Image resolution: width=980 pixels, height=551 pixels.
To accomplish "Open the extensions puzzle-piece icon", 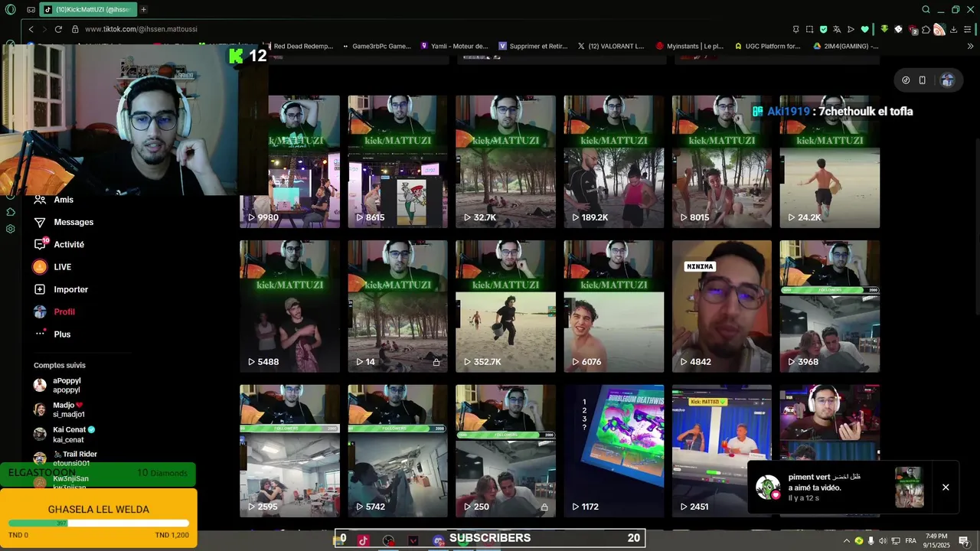I will (926, 29).
